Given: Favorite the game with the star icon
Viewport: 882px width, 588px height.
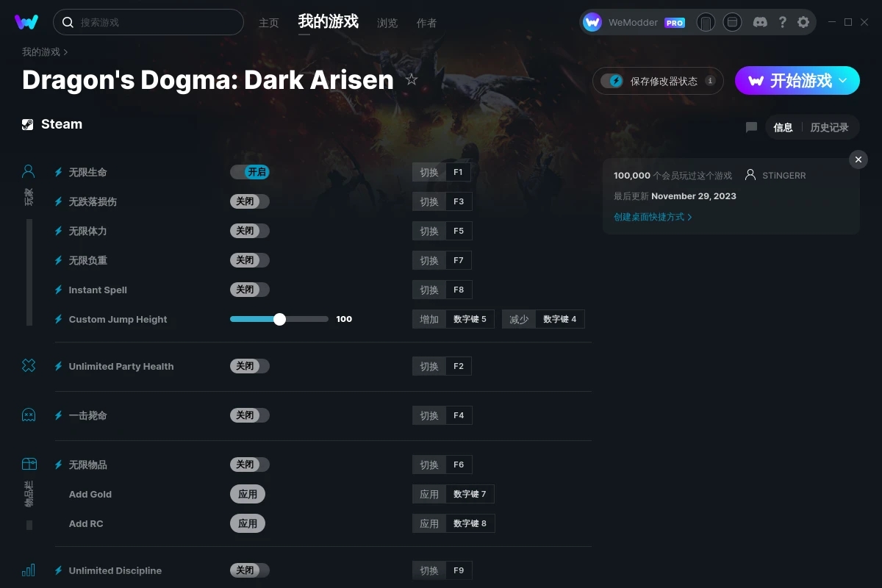Looking at the screenshot, I should pos(412,79).
